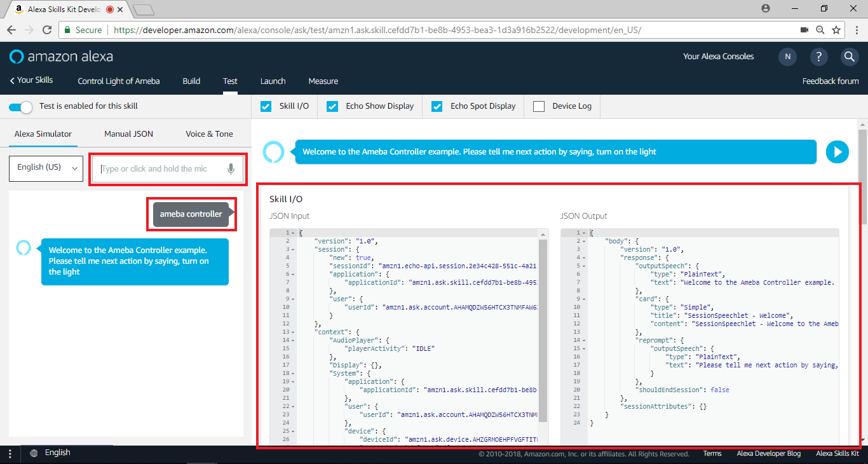Go back to Your Skills
Image resolution: width=868 pixels, height=464 pixels.
click(x=31, y=80)
